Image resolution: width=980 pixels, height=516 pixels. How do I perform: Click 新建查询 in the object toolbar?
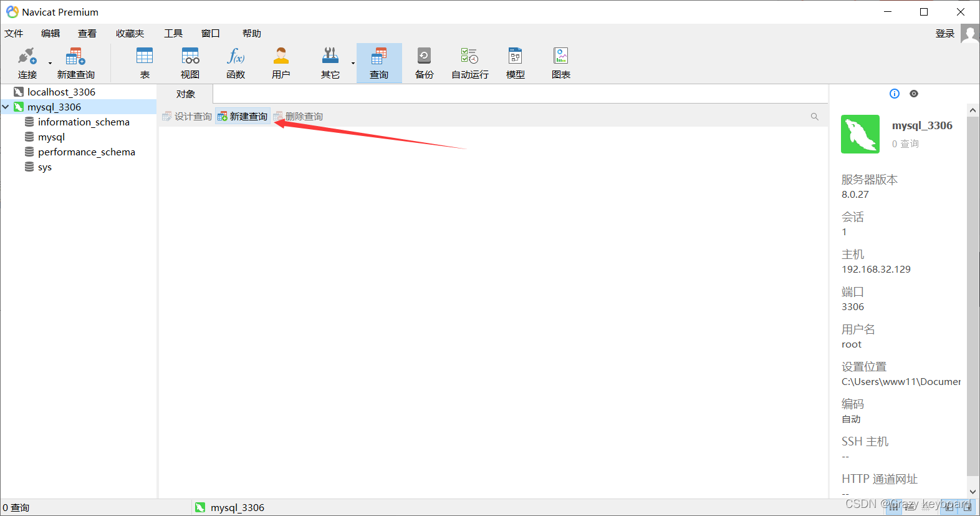(x=243, y=117)
